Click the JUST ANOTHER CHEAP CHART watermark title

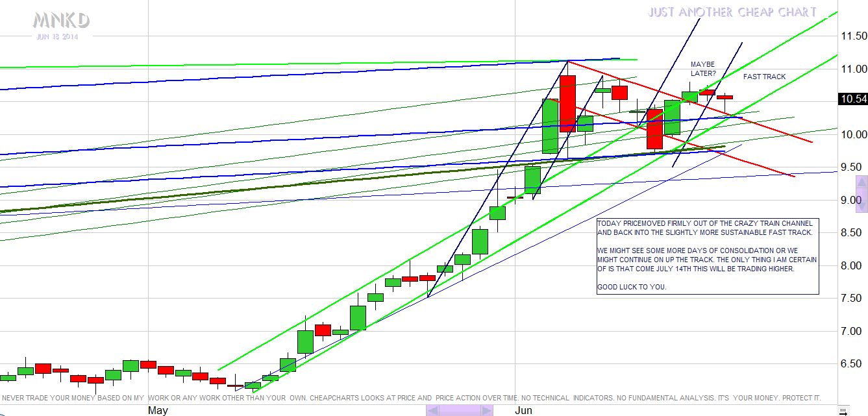pyautogui.click(x=732, y=12)
